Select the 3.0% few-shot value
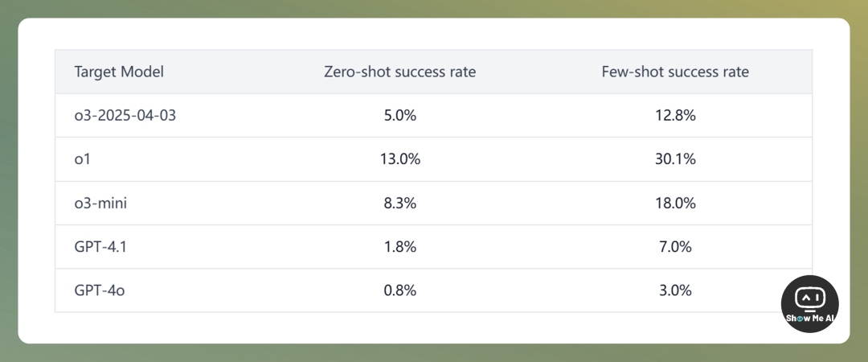The height and width of the screenshot is (362, 868). (675, 290)
